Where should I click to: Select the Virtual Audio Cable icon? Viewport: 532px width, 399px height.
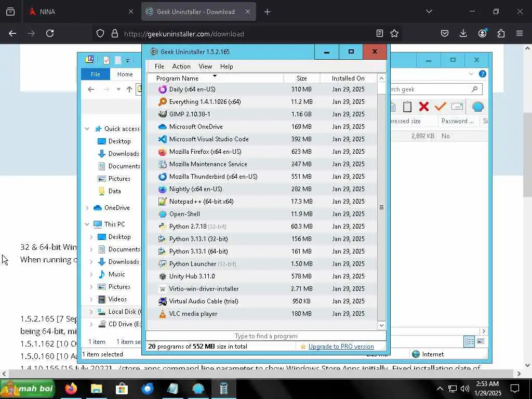click(x=163, y=301)
